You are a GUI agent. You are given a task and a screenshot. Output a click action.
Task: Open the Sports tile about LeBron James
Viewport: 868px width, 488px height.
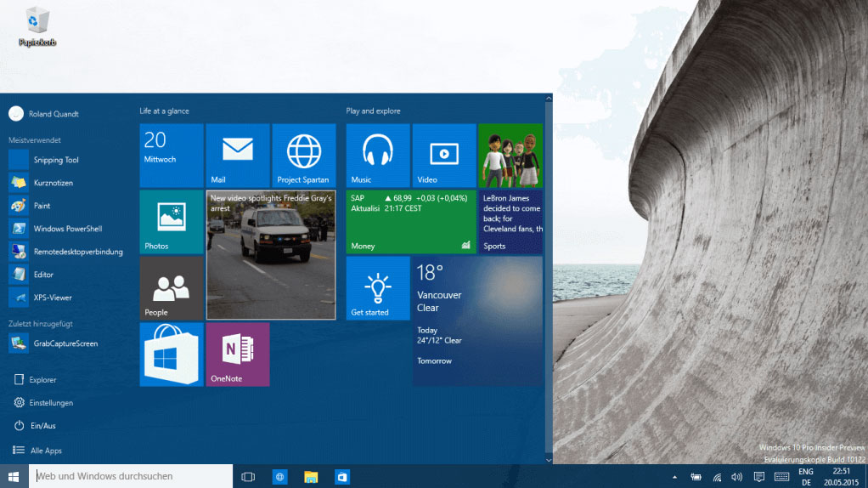point(510,222)
